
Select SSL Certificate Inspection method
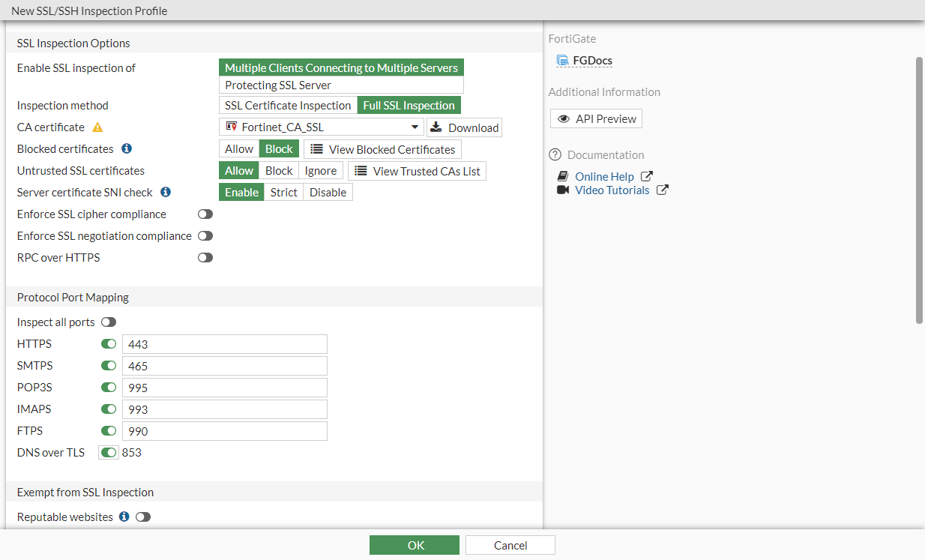(287, 105)
